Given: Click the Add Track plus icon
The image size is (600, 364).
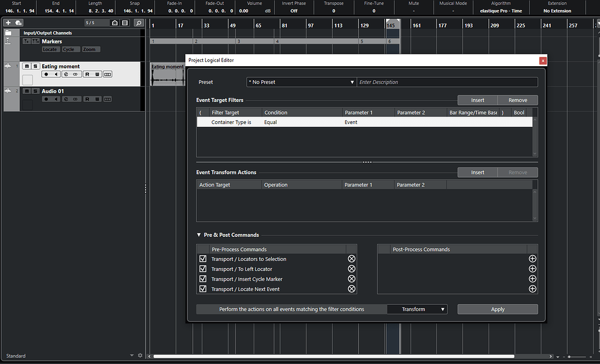Looking at the screenshot, I should tap(8, 23).
